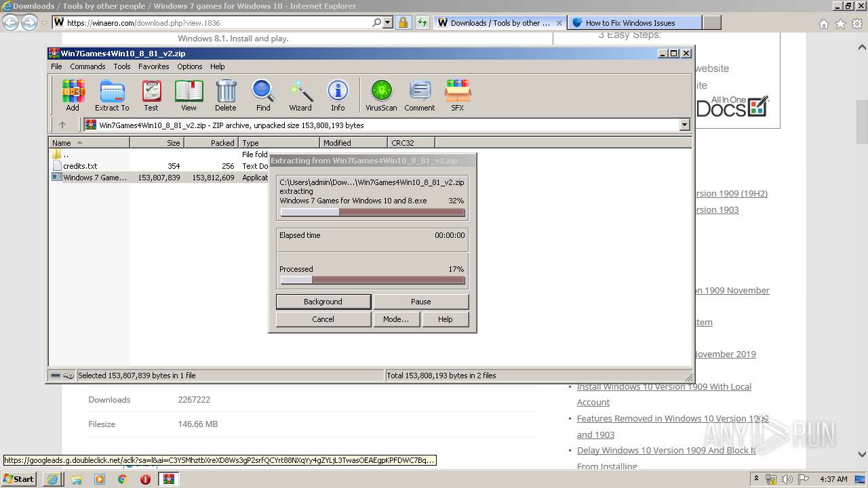Click the SFX toolbar icon
The image size is (868, 488).
(458, 95)
